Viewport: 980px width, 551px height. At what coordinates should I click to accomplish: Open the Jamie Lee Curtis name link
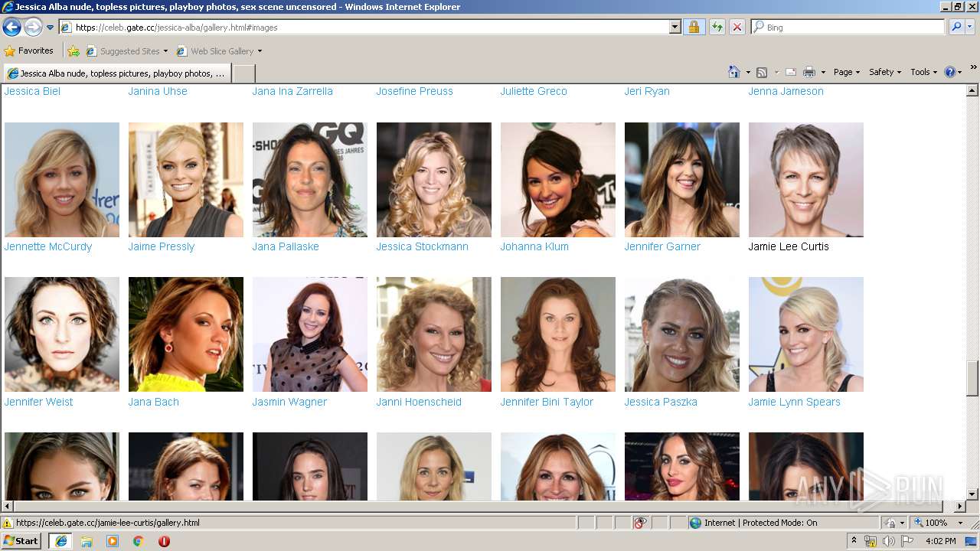pos(789,246)
